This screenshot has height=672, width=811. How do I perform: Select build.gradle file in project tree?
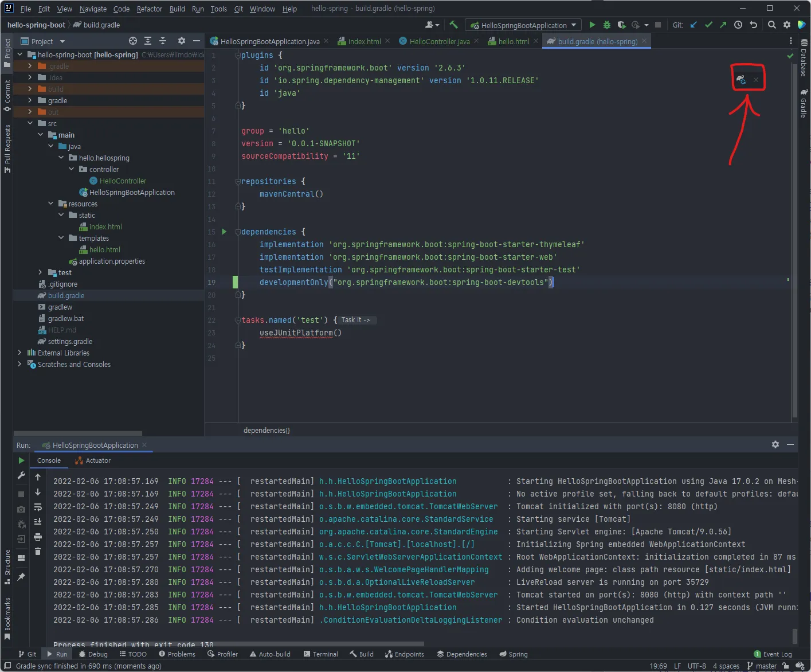tap(66, 295)
